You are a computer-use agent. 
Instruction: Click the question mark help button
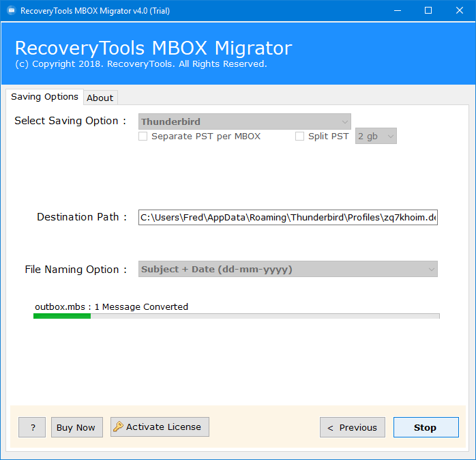(32, 427)
